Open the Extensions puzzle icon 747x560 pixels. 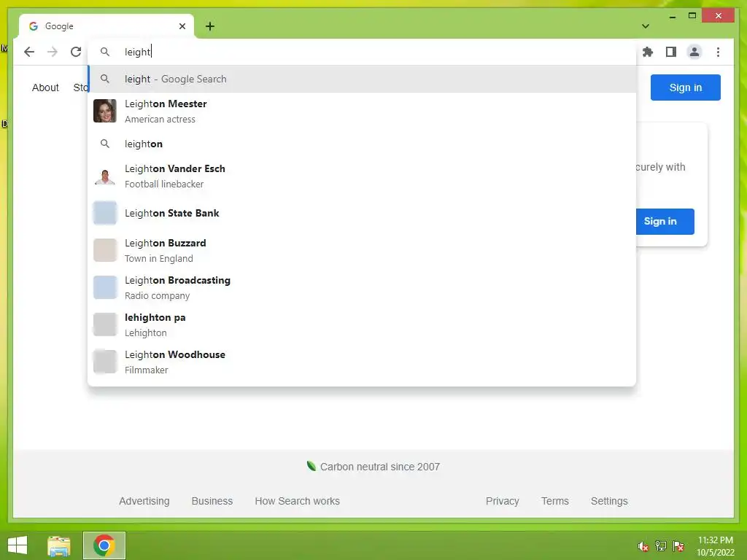(648, 52)
